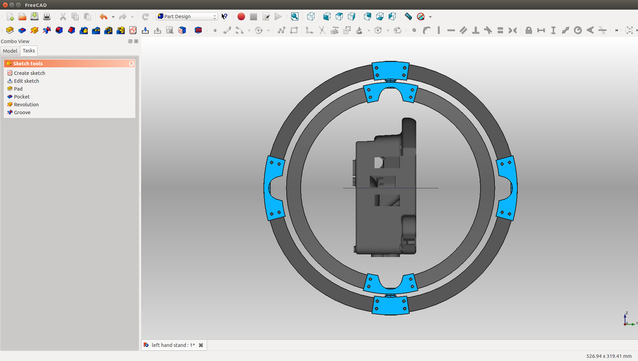Start macro recording with the red circle
Screen dimensions: 638x361
241,17
